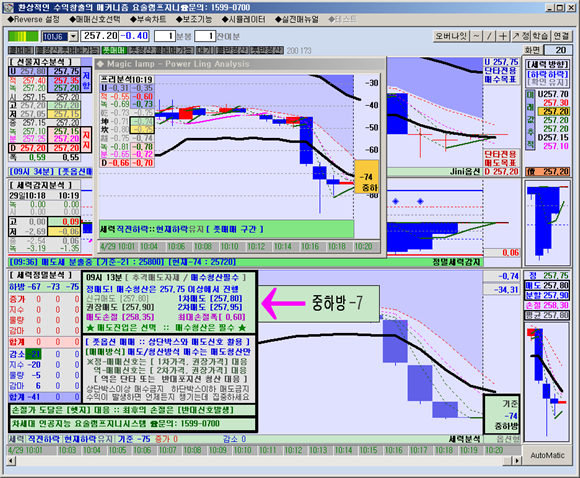Click the 분봉 interval input field

tap(165, 36)
